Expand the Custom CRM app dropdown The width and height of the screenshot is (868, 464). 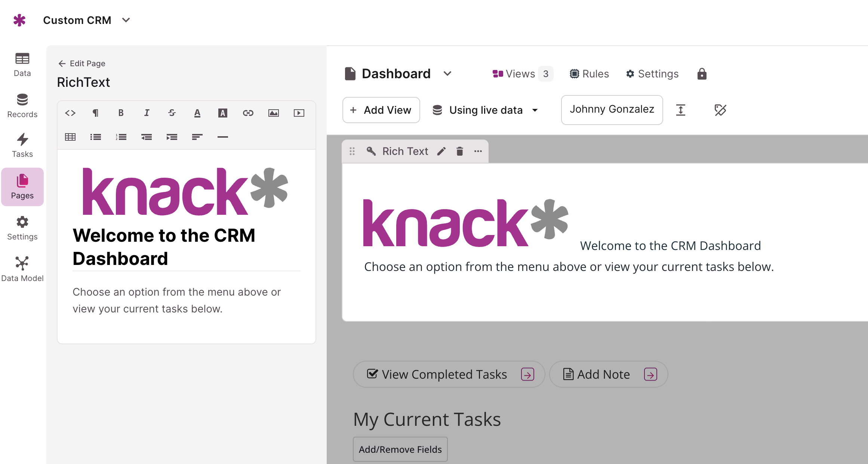click(x=126, y=20)
